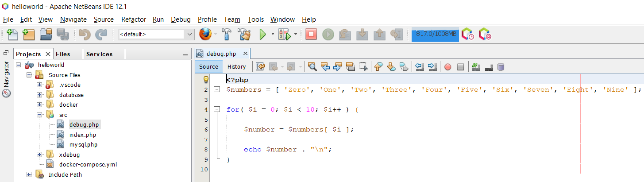Expand the database folder

pos(39,95)
